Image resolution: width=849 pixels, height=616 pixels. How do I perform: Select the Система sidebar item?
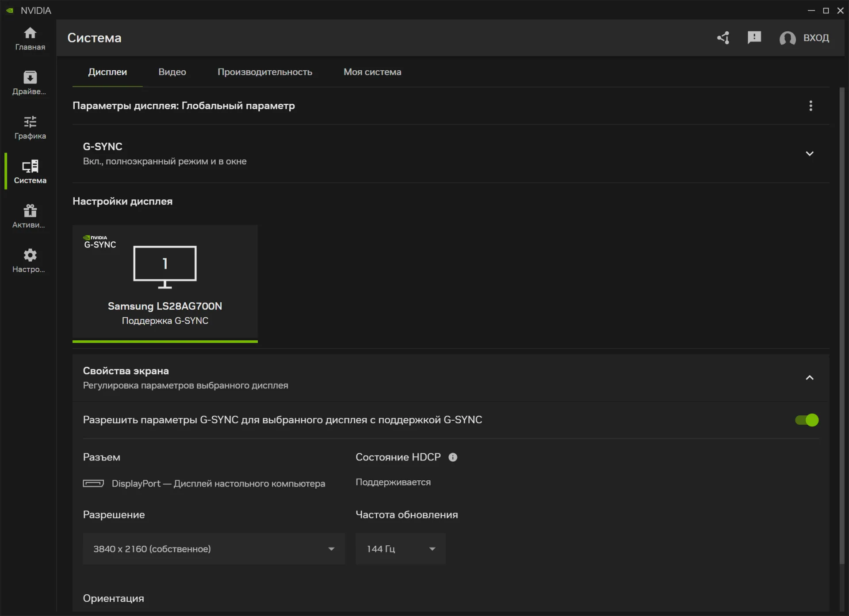click(30, 171)
